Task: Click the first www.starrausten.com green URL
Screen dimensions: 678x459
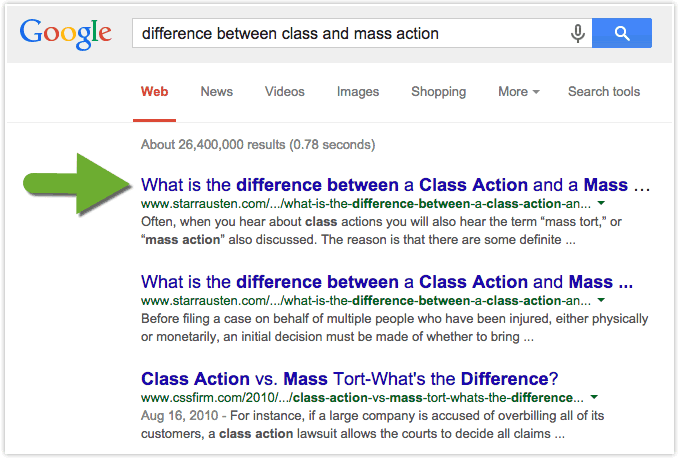Action: (366, 204)
